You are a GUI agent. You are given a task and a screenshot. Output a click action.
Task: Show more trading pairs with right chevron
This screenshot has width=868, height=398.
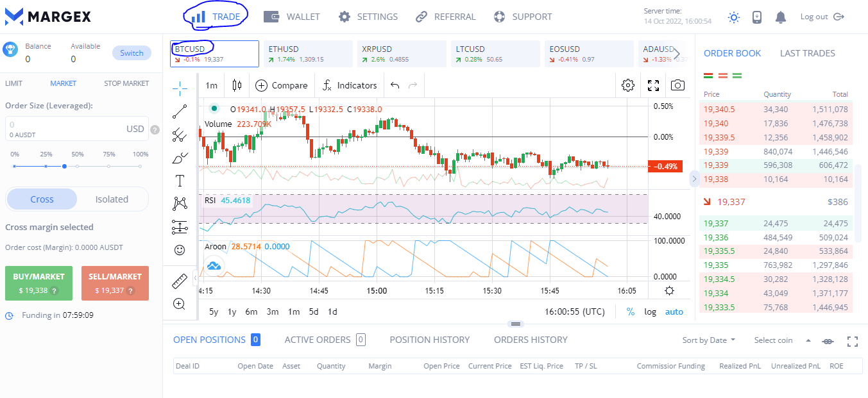676,53
